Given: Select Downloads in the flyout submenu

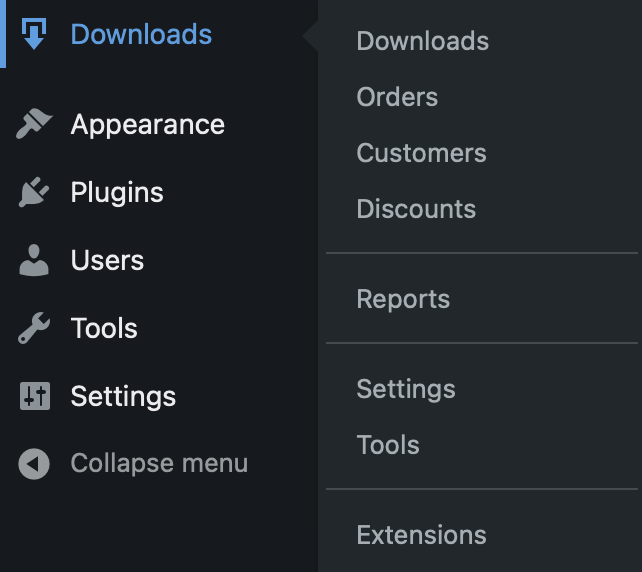Looking at the screenshot, I should (x=423, y=41).
